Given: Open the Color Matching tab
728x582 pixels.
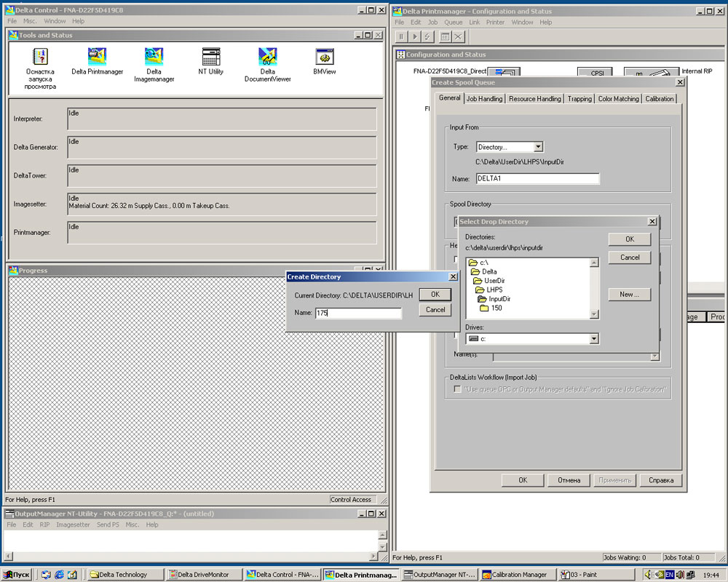Looking at the screenshot, I should pyautogui.click(x=618, y=99).
